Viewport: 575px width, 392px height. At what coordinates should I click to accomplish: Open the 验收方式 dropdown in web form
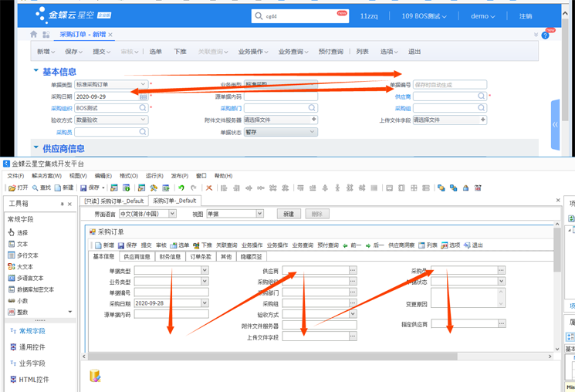[x=143, y=120]
